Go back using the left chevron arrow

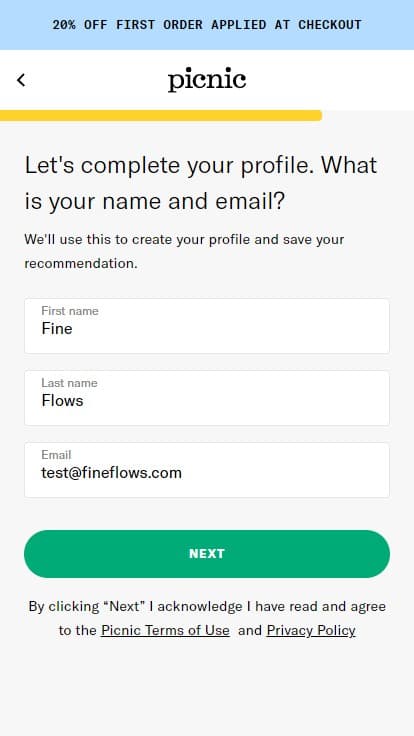click(21, 80)
